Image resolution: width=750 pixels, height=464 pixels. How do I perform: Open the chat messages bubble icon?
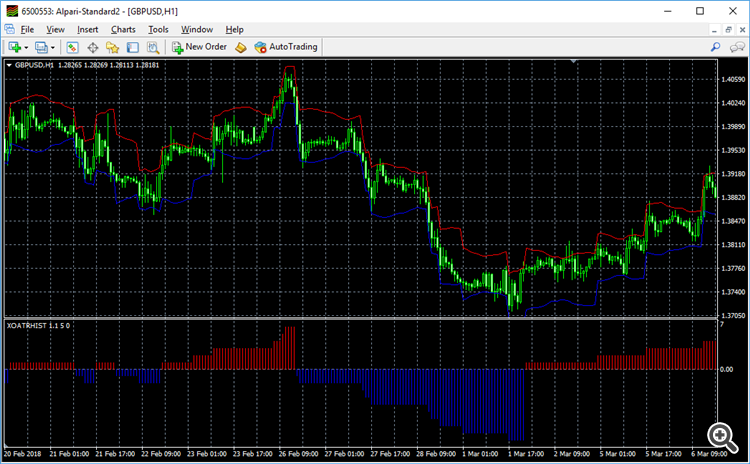click(x=737, y=47)
